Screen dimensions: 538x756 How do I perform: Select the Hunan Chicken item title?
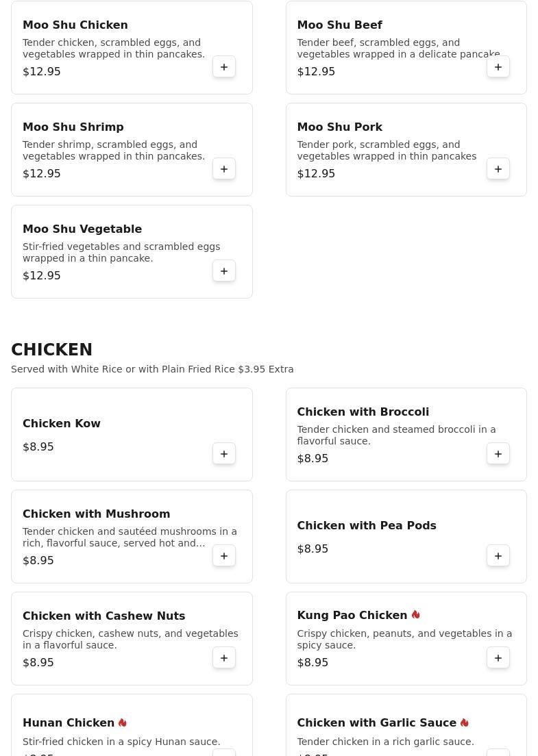pos(69,723)
